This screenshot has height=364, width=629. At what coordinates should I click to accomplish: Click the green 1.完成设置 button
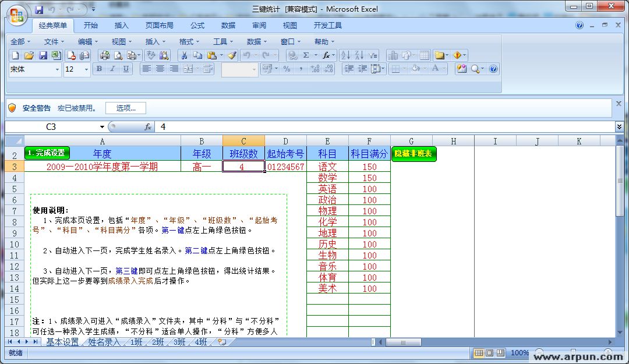(47, 153)
